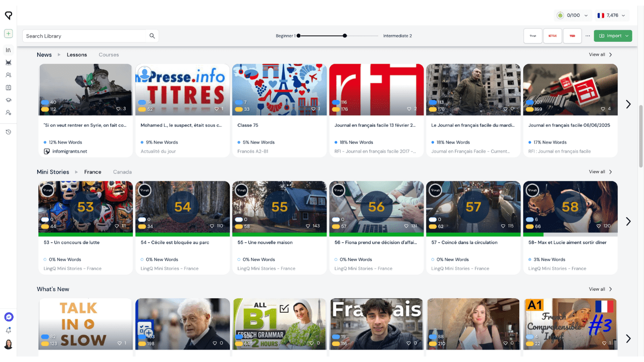Open the notifications bell icon
The height and width of the screenshot is (362, 644).
[x=9, y=330]
